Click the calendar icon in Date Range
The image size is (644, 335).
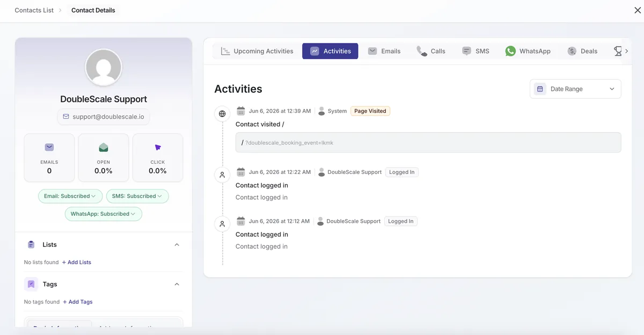point(540,89)
